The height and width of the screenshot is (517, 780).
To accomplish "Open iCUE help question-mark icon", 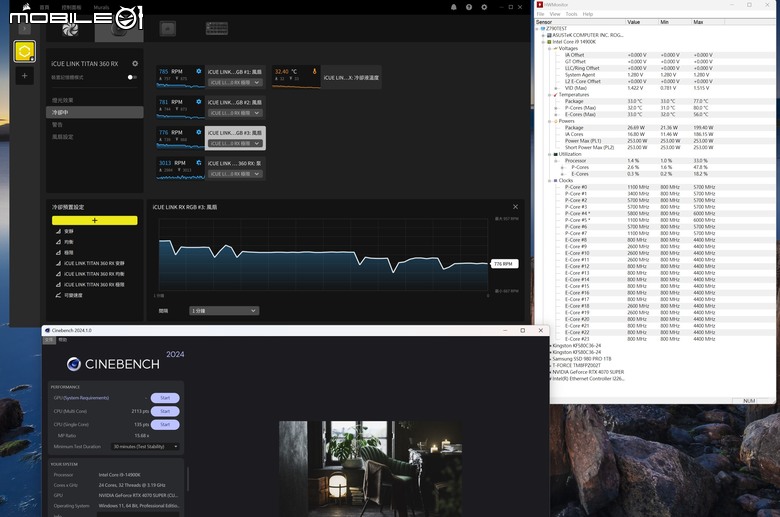I will [x=469, y=7].
